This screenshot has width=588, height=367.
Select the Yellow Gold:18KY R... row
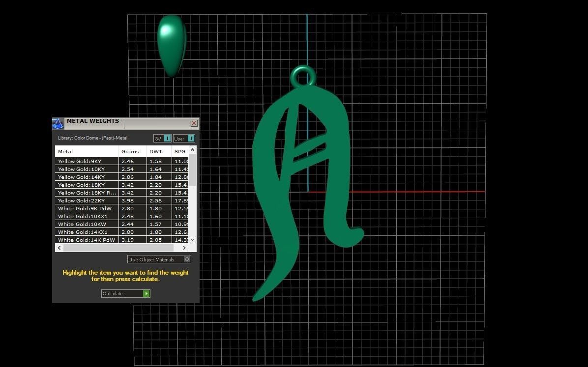pos(122,193)
